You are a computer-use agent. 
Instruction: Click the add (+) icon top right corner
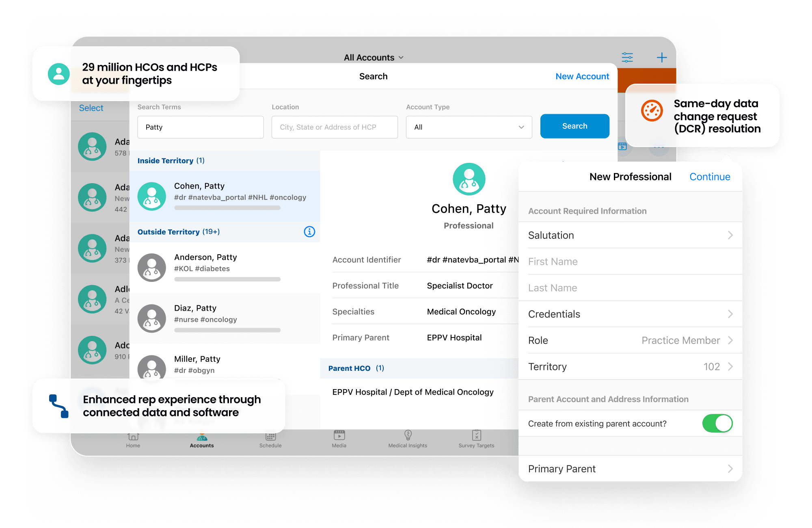pyautogui.click(x=662, y=57)
